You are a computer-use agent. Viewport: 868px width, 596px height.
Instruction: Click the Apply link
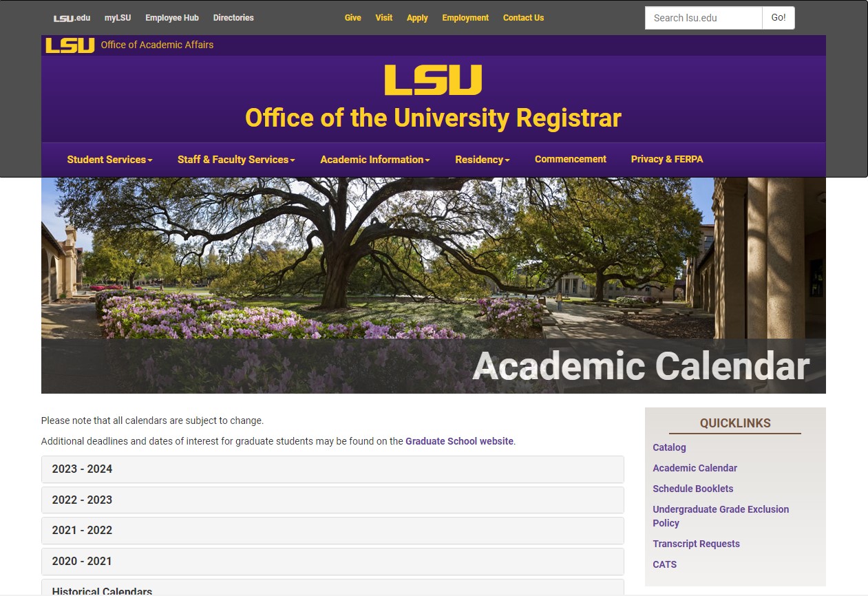417,18
